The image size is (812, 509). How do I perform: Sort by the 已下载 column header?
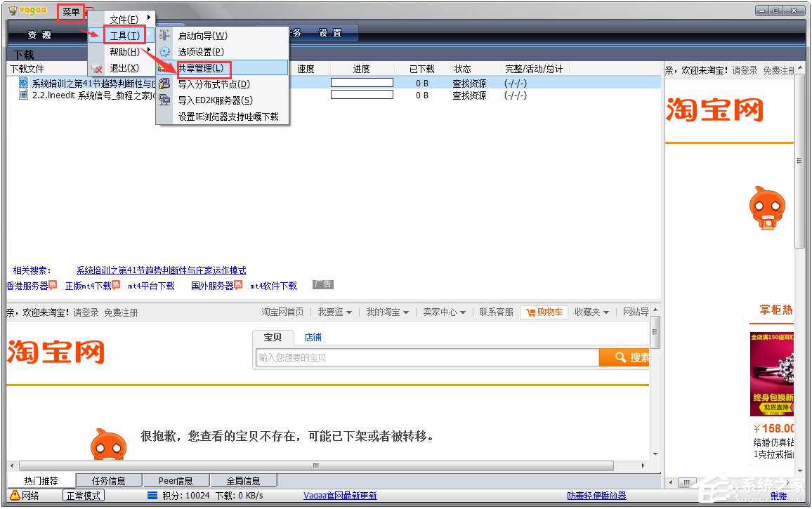421,69
